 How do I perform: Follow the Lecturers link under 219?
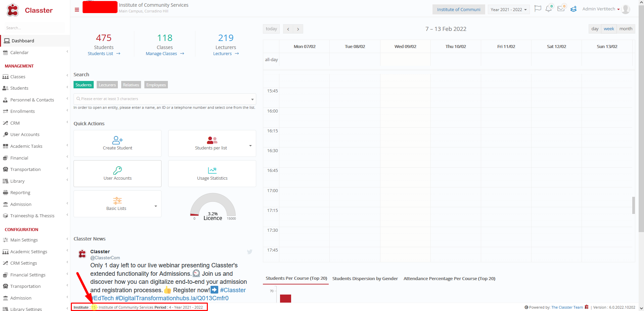[x=226, y=54]
